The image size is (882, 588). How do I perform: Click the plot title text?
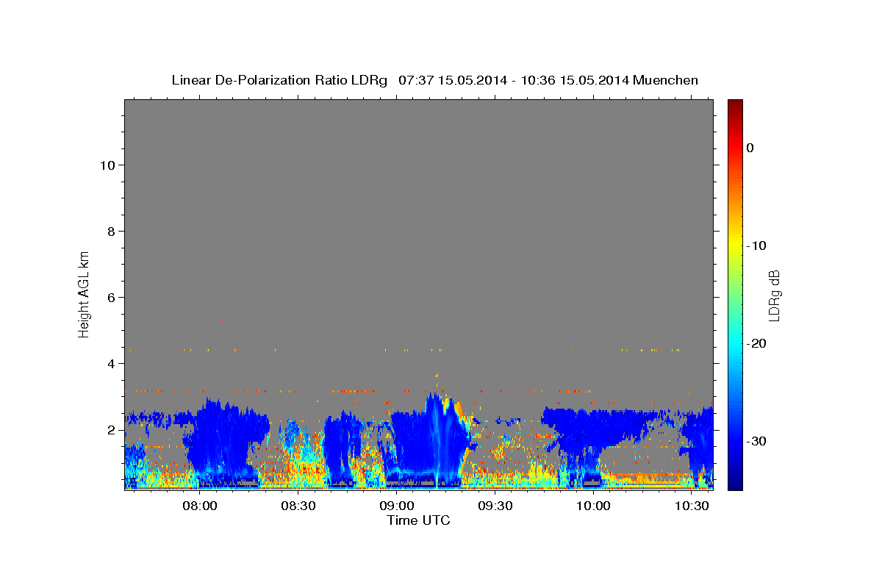(x=434, y=80)
